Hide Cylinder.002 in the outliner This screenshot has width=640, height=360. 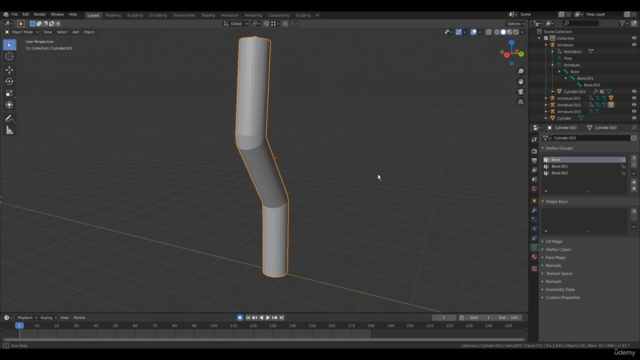[x=634, y=91]
